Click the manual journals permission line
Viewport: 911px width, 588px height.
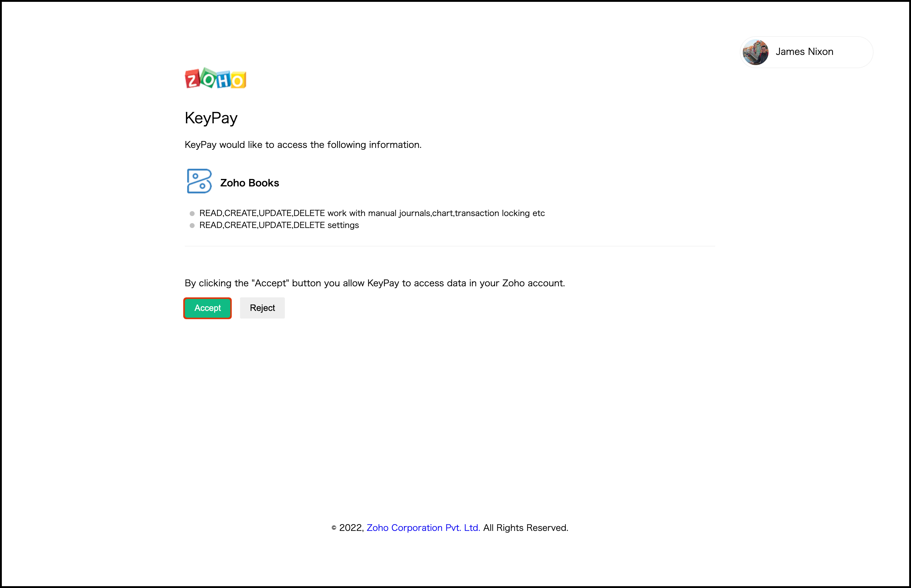tap(371, 213)
